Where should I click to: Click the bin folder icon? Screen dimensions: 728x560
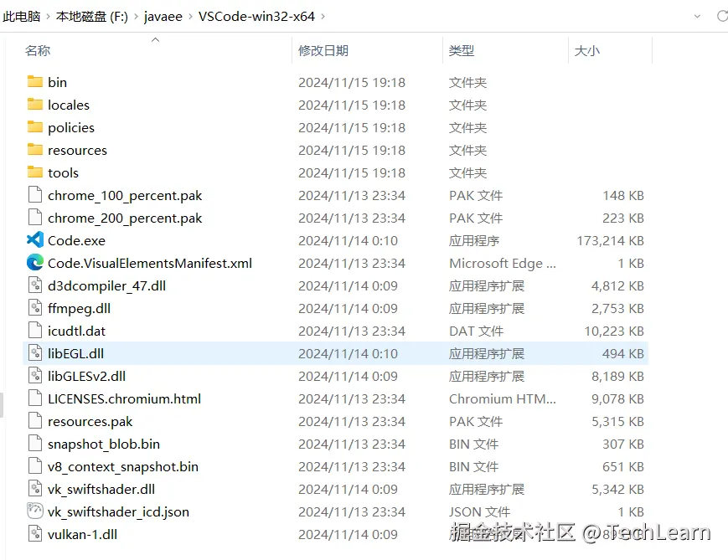(35, 82)
